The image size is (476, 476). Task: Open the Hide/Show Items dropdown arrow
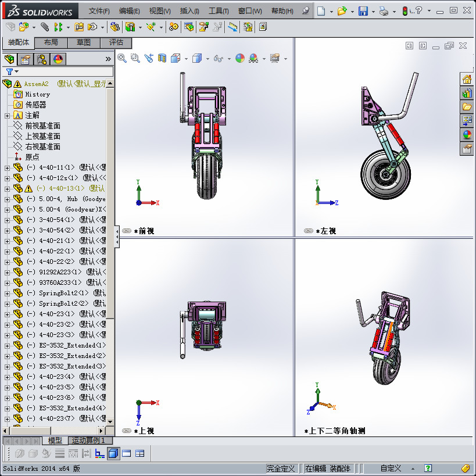coord(229,59)
